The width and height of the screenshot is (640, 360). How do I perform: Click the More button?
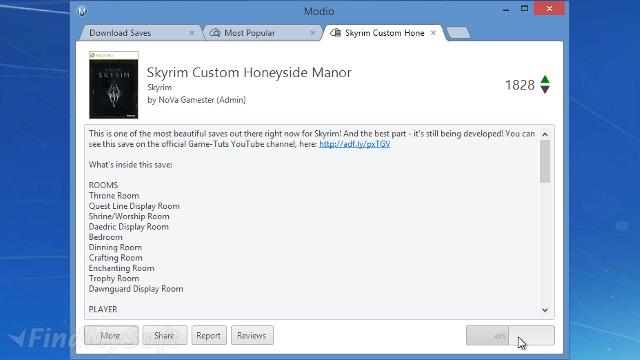[x=111, y=336]
